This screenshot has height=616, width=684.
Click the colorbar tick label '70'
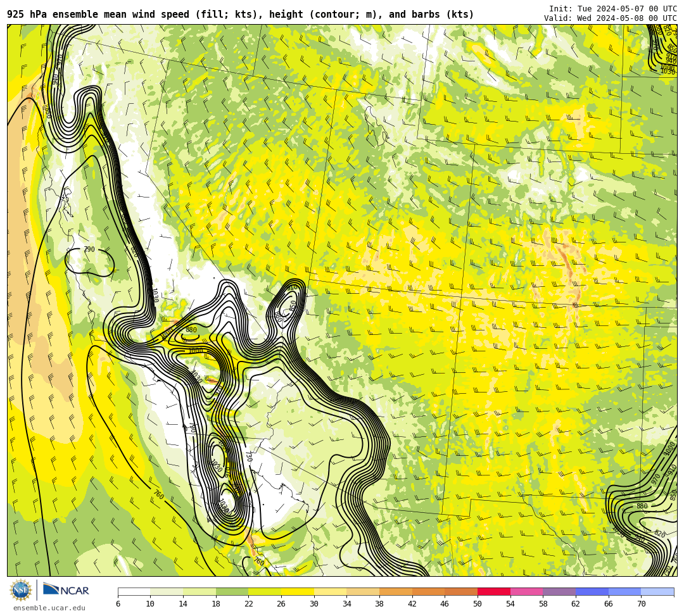(641, 604)
